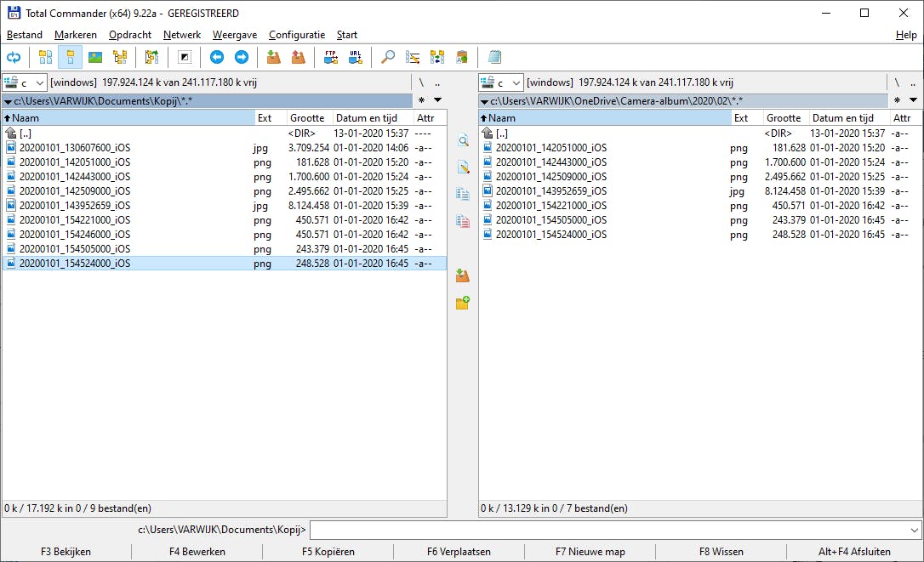Open the Bestand menu

pyautogui.click(x=24, y=35)
